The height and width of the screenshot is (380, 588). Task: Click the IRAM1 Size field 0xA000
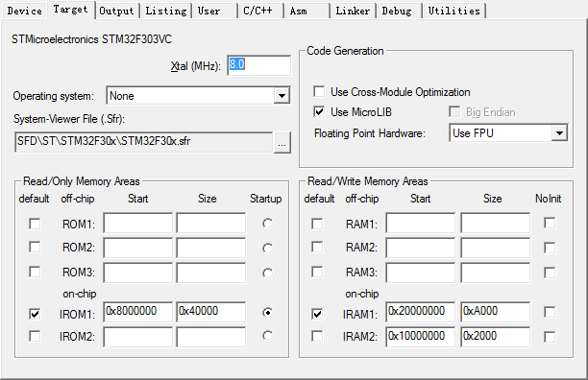click(495, 312)
